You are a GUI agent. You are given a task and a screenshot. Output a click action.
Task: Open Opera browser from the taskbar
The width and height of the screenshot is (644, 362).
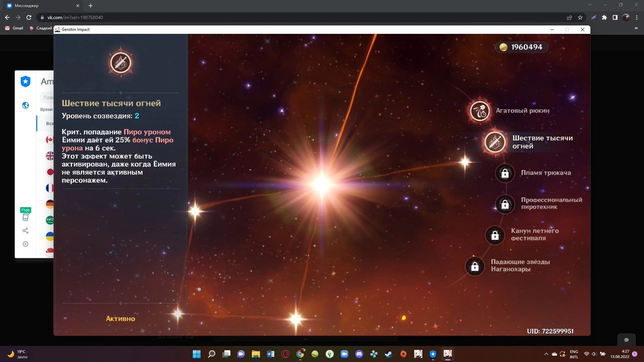pos(285,354)
